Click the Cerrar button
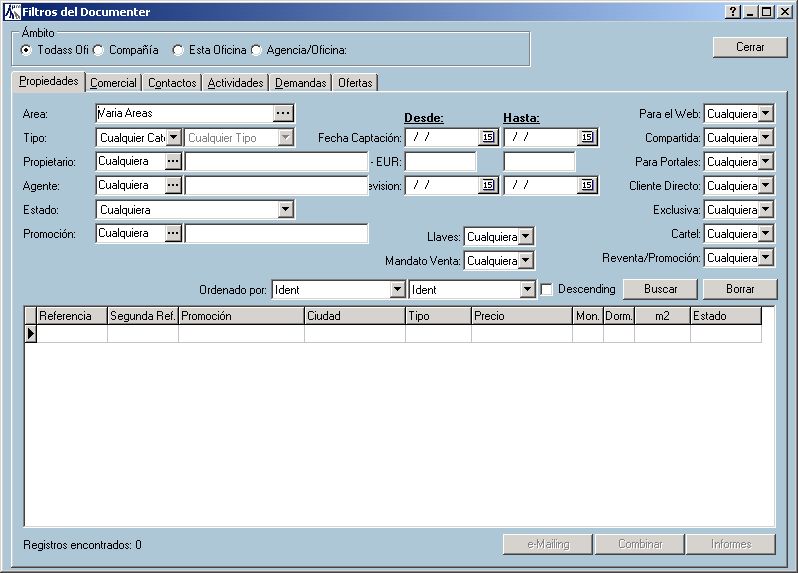The height and width of the screenshot is (573, 798). click(750, 47)
